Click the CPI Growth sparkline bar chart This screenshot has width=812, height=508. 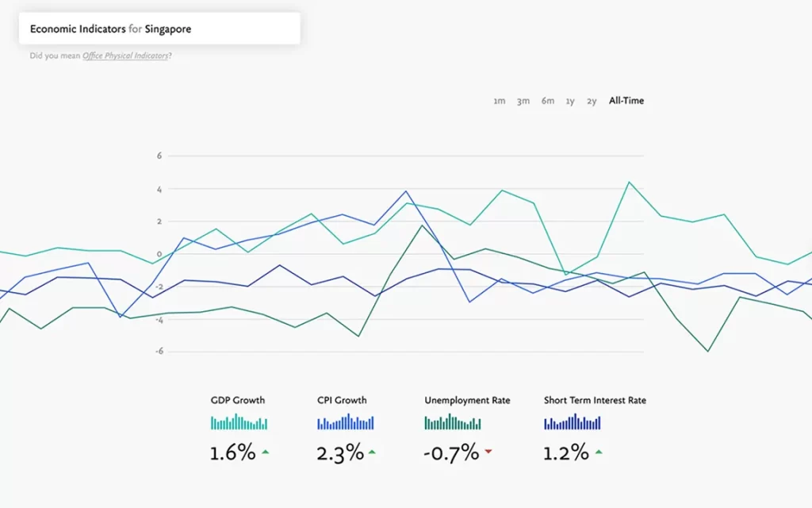click(345, 423)
